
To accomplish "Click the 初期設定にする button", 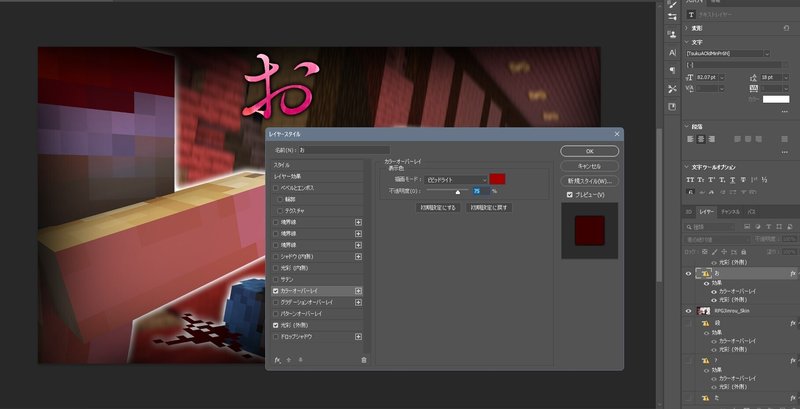I will tap(438, 208).
